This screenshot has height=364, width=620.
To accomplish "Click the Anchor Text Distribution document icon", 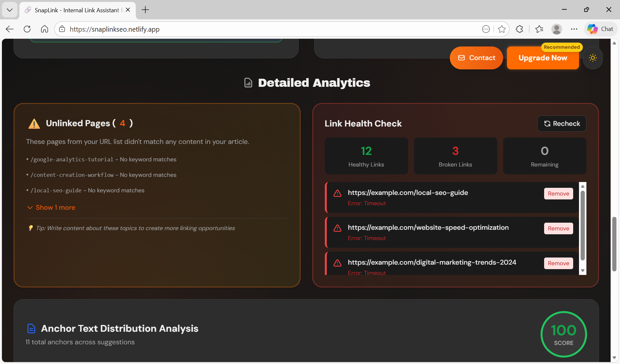I will click(x=31, y=329).
